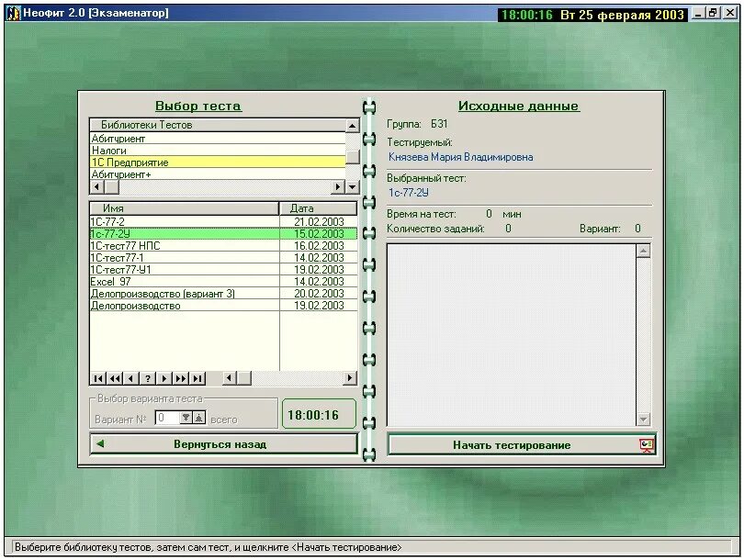
Task: Click date cell 15.02.2003
Action: (319, 234)
